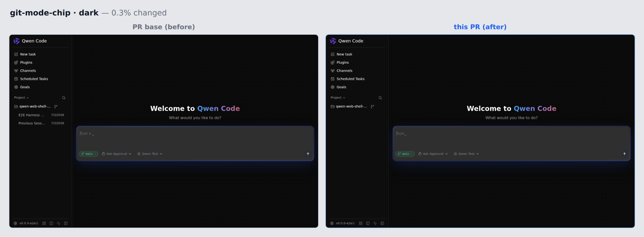This screenshot has width=644, height=237.
Task: Expand Project dropdown in after panel
Action: pyautogui.click(x=338, y=98)
